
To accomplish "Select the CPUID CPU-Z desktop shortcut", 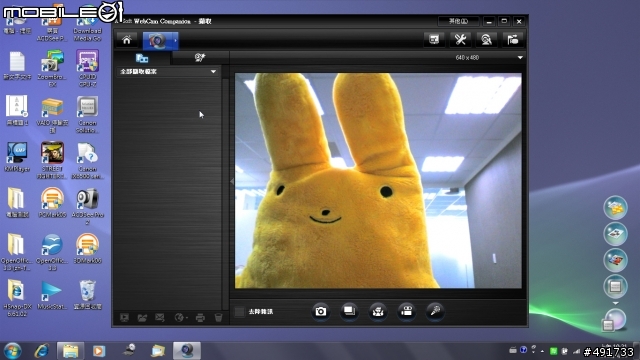I will point(87,68).
